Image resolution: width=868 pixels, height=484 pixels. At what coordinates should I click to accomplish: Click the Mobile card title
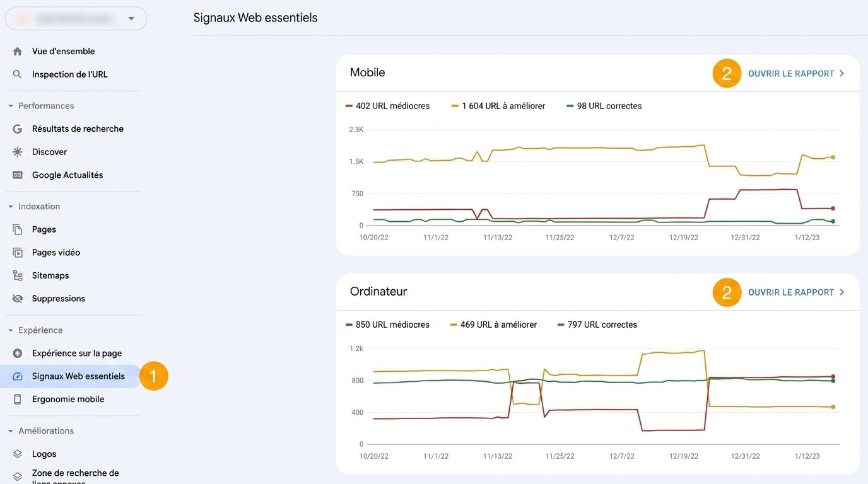[x=368, y=72]
